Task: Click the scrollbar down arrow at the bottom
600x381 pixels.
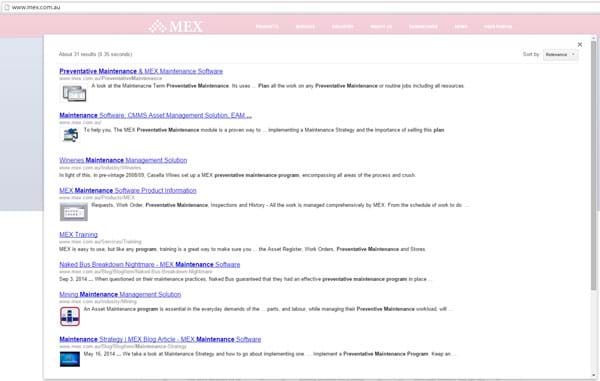Action: pyautogui.click(x=593, y=375)
